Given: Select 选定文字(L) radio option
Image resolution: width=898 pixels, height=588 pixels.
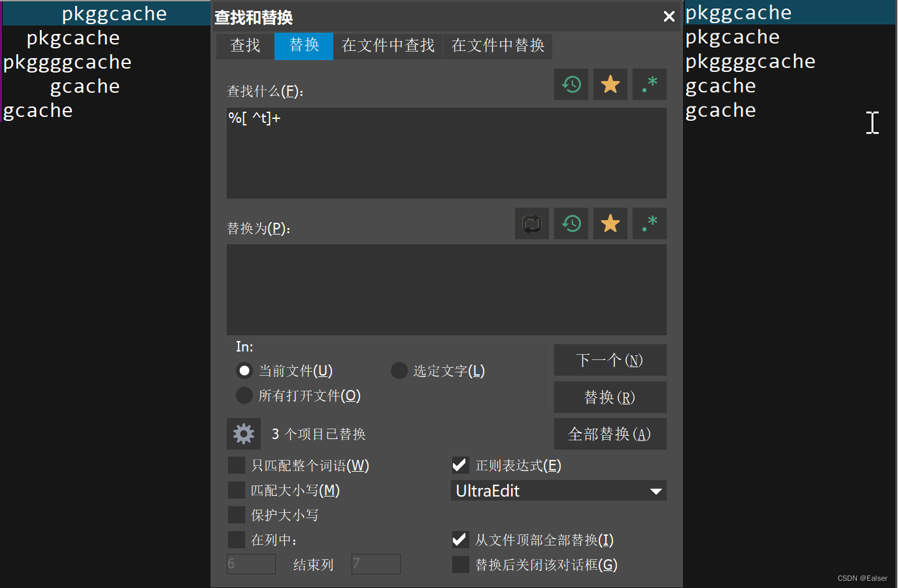Looking at the screenshot, I should tap(399, 371).
